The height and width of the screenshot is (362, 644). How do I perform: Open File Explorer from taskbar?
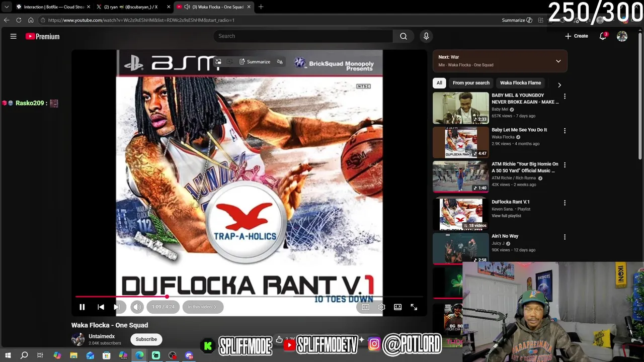coord(73,355)
